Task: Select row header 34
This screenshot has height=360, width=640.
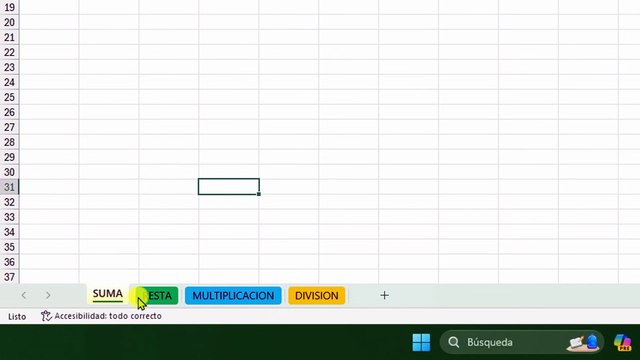Action: click(9, 232)
